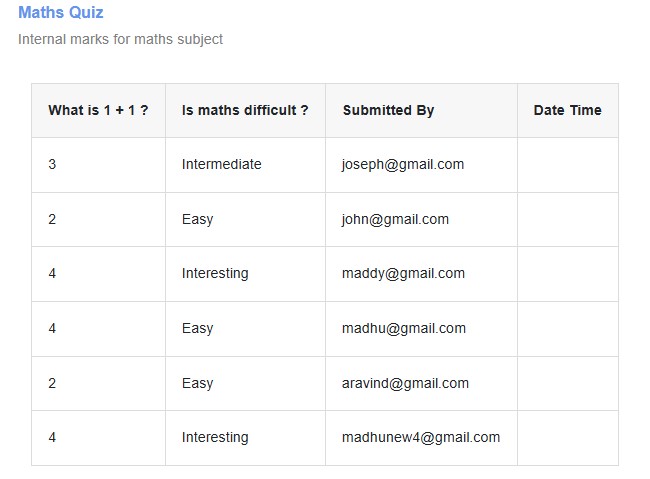Screen dimensions: 650x479
Task: Select 'Easy' in madhu@gmail.com's row
Action: [x=197, y=328]
